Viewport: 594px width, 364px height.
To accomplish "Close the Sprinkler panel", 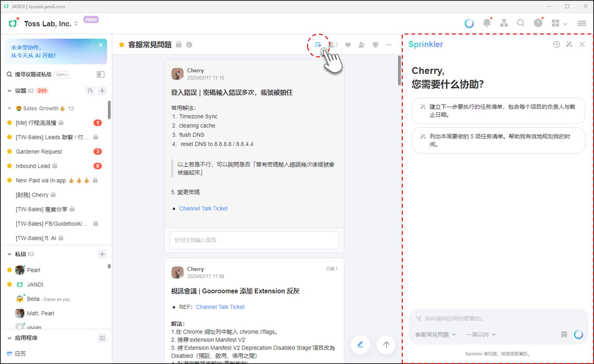I will [x=582, y=44].
